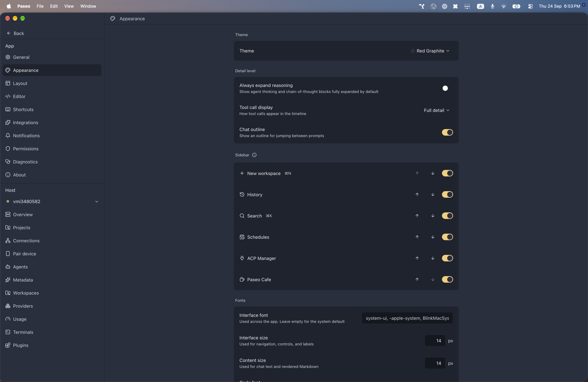Open Permissions settings page

coord(52,149)
